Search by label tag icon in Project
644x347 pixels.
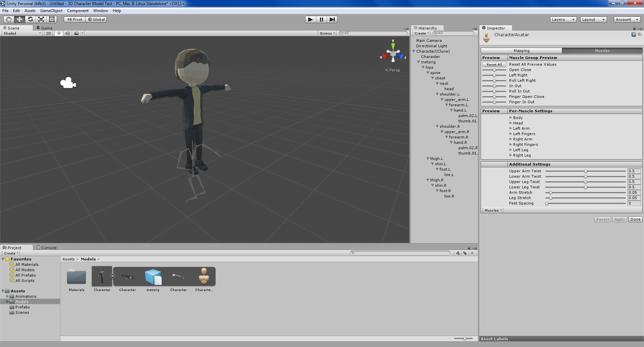[x=465, y=253]
